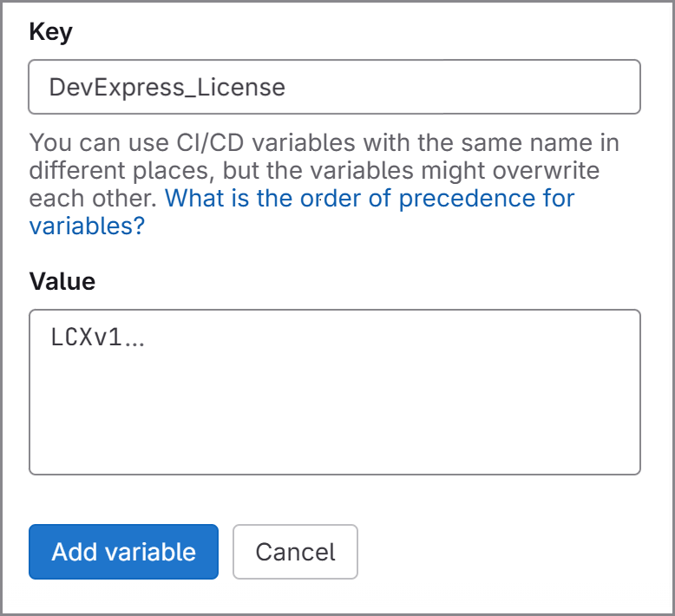This screenshot has height=616, width=675.
Task: Follow the 'What is the order of precedence' link
Action: pyautogui.click(x=369, y=198)
